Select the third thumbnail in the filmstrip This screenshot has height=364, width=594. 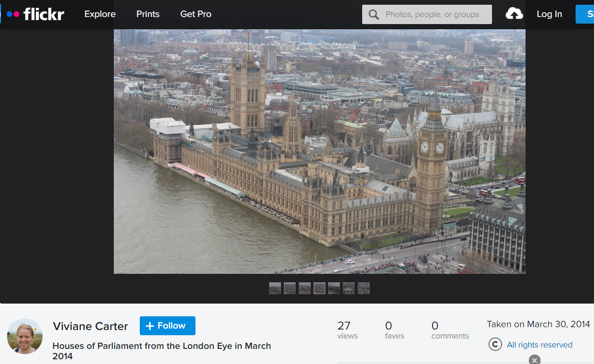pyautogui.click(x=305, y=288)
